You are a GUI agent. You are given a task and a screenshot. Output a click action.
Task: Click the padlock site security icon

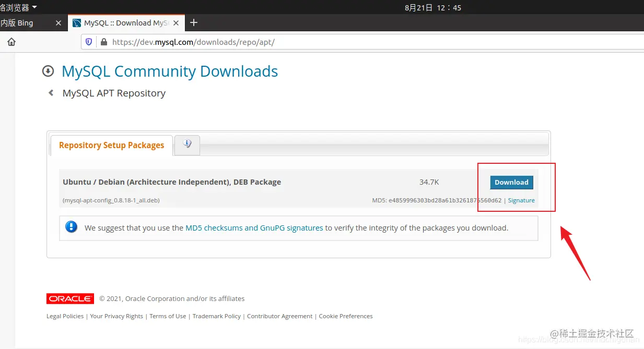[x=103, y=42]
